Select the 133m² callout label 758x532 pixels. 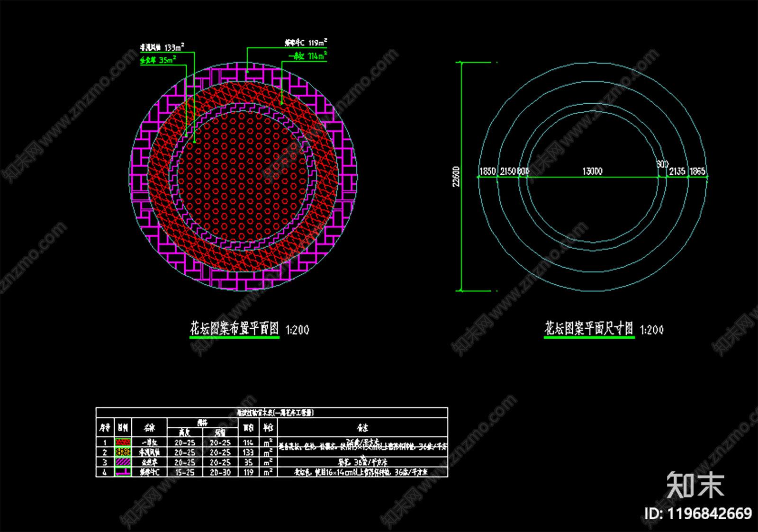[x=162, y=47]
